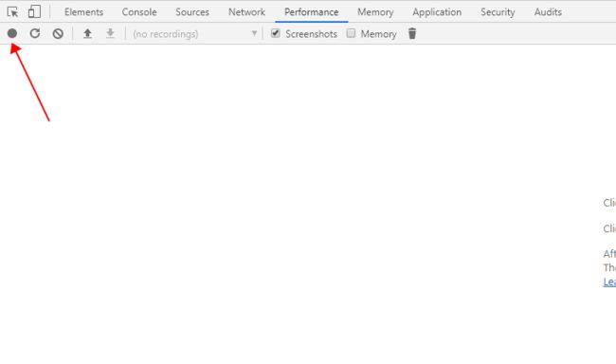This screenshot has width=616, height=364.
Task: Select the Network tab
Action: (x=246, y=12)
